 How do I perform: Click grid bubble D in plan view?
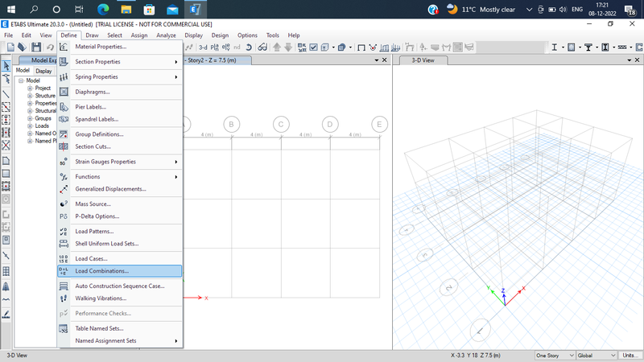pyautogui.click(x=330, y=125)
